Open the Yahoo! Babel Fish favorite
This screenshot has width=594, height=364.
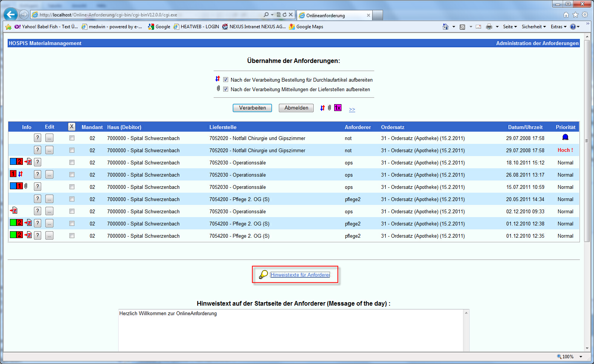pos(46,27)
